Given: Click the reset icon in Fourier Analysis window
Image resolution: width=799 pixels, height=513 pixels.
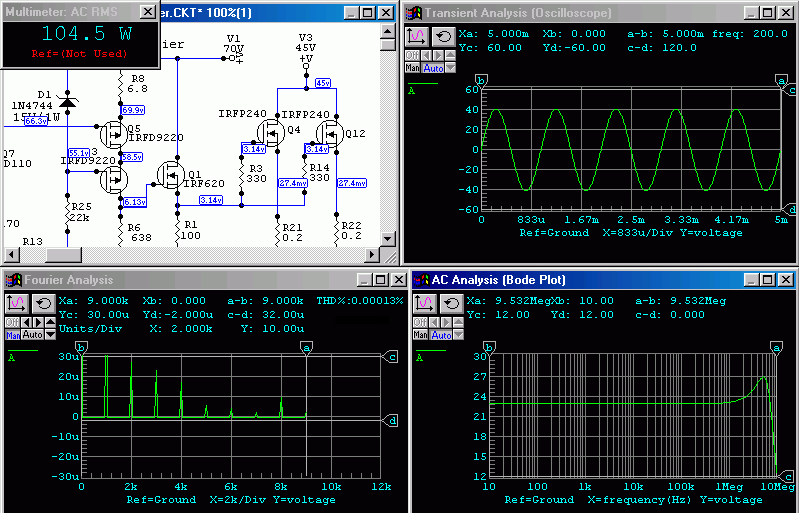Looking at the screenshot, I should pyautogui.click(x=43, y=303).
